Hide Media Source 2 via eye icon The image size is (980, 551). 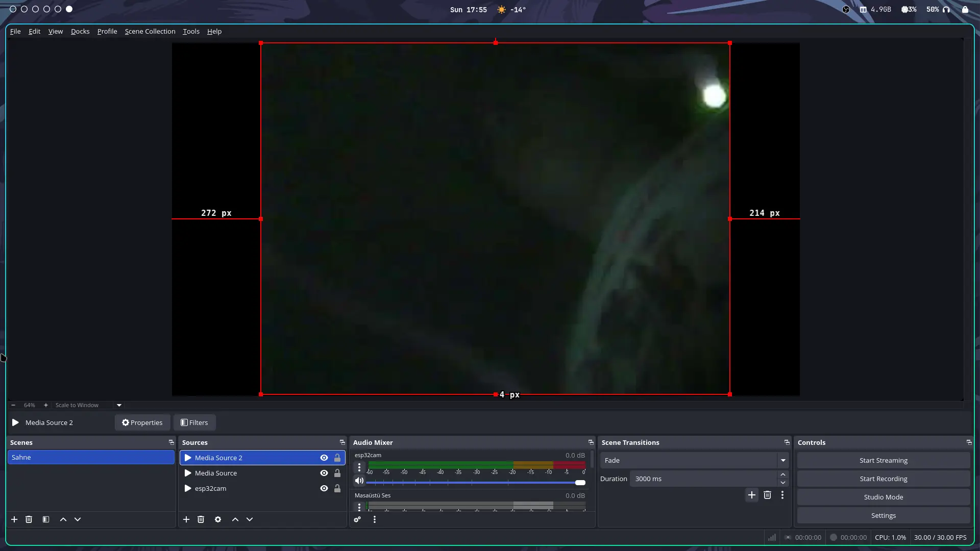pyautogui.click(x=324, y=458)
